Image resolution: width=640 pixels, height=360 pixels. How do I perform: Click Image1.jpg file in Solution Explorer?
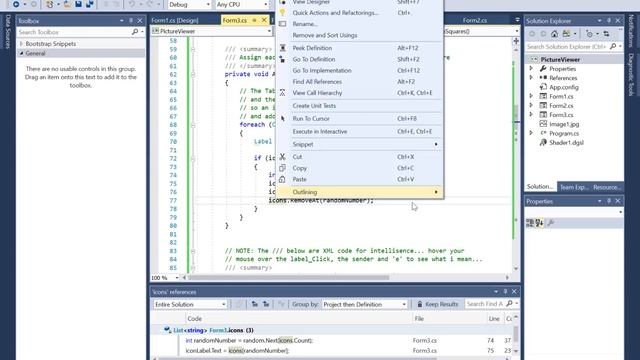pyautogui.click(x=564, y=124)
